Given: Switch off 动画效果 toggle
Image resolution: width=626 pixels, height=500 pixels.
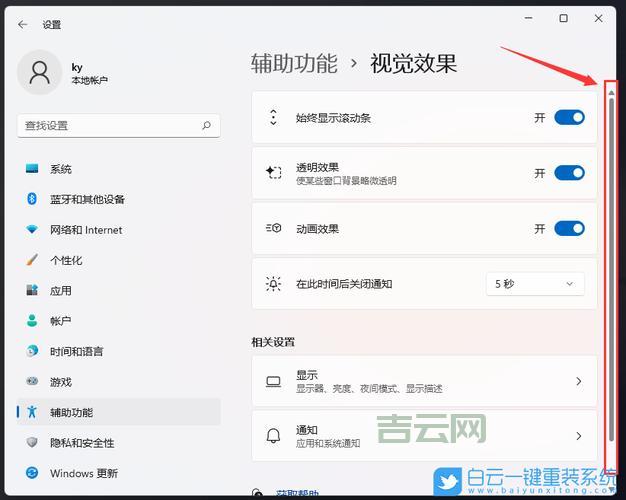Looking at the screenshot, I should pos(569,228).
